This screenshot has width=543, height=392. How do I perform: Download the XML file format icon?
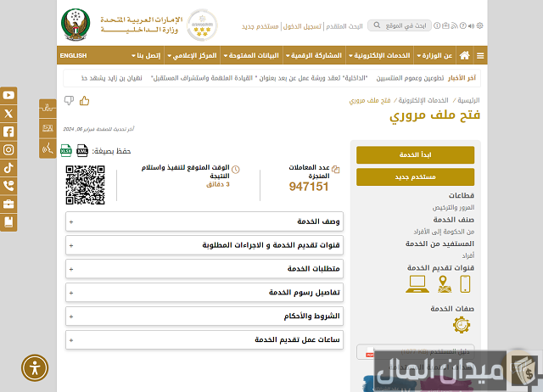(x=82, y=151)
